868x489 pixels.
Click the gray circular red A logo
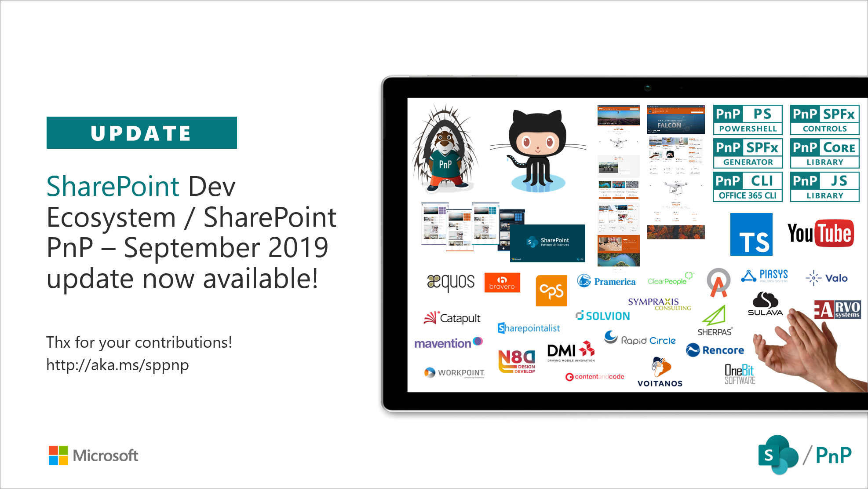coord(718,282)
